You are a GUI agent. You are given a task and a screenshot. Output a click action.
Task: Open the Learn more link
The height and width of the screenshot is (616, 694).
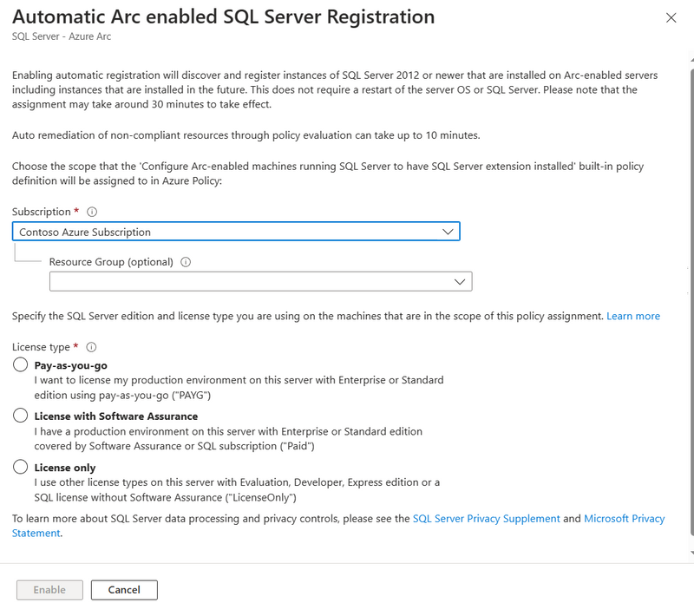633,316
